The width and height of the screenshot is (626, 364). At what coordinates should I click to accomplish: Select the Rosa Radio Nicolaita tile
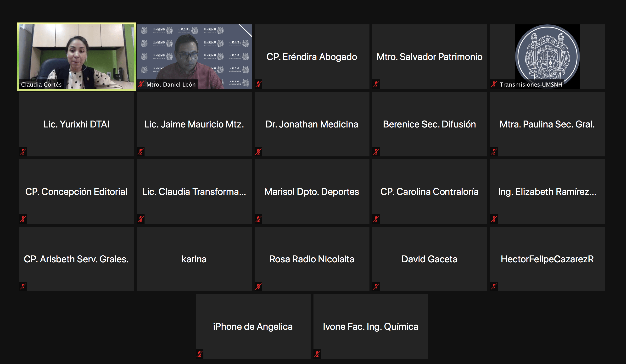point(312,259)
